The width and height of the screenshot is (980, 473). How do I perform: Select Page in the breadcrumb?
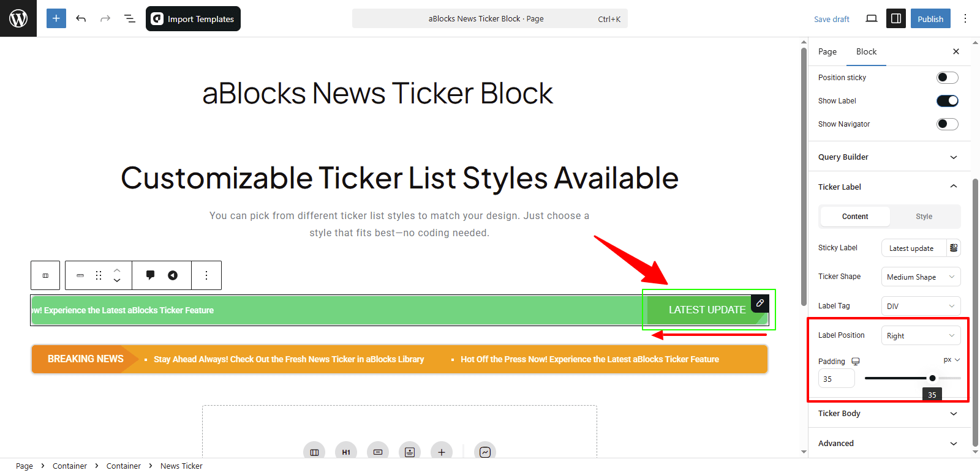click(24, 466)
